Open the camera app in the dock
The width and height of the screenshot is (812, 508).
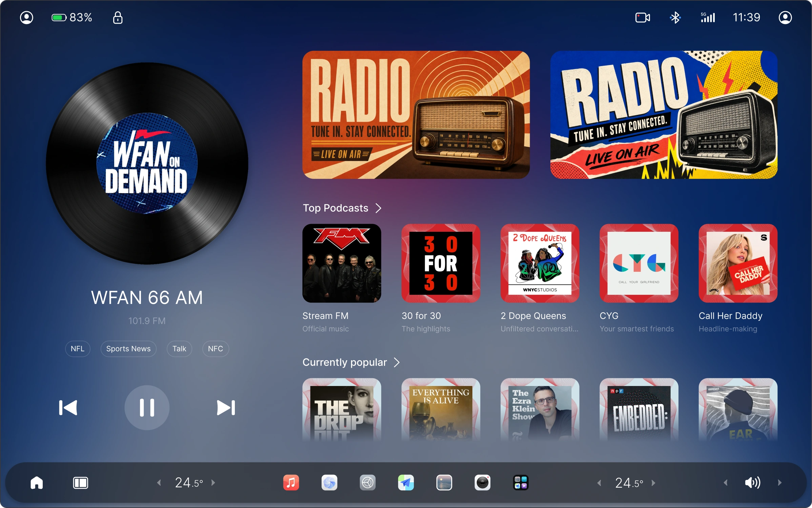tap(482, 483)
